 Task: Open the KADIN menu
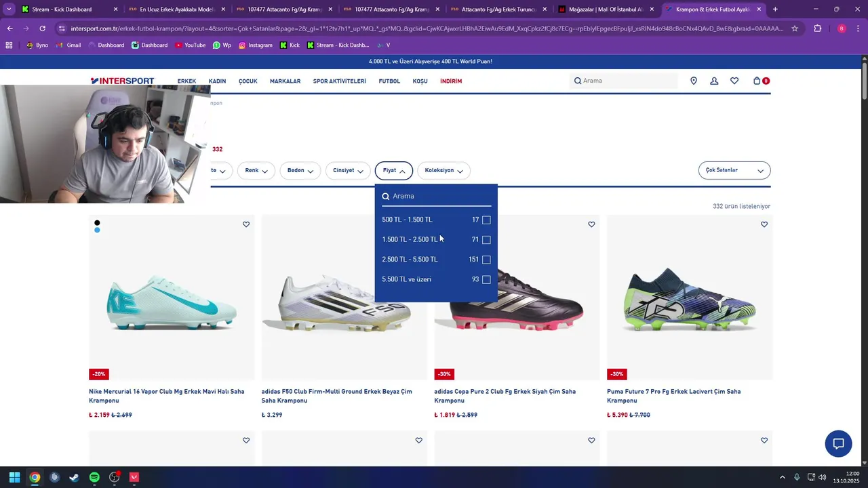click(x=217, y=81)
